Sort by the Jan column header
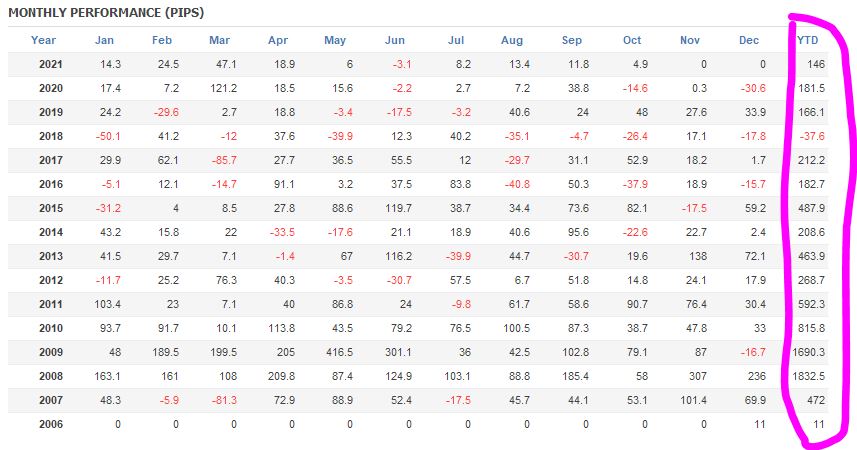The width and height of the screenshot is (857, 450). pyautogui.click(x=104, y=40)
